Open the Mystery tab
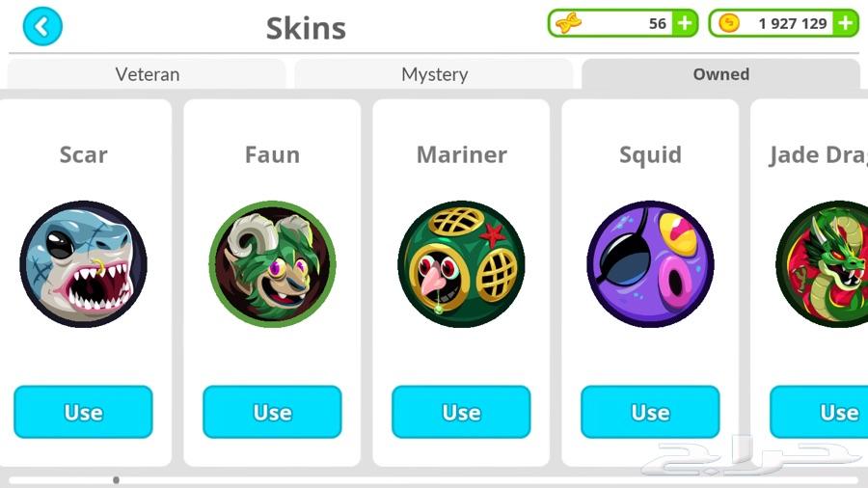This screenshot has height=488, width=868. 434,73
